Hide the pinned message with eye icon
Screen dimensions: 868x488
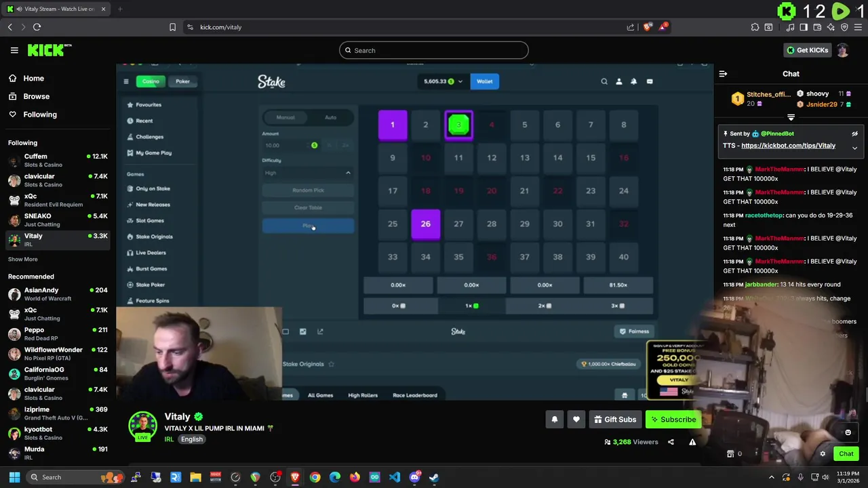click(854, 134)
